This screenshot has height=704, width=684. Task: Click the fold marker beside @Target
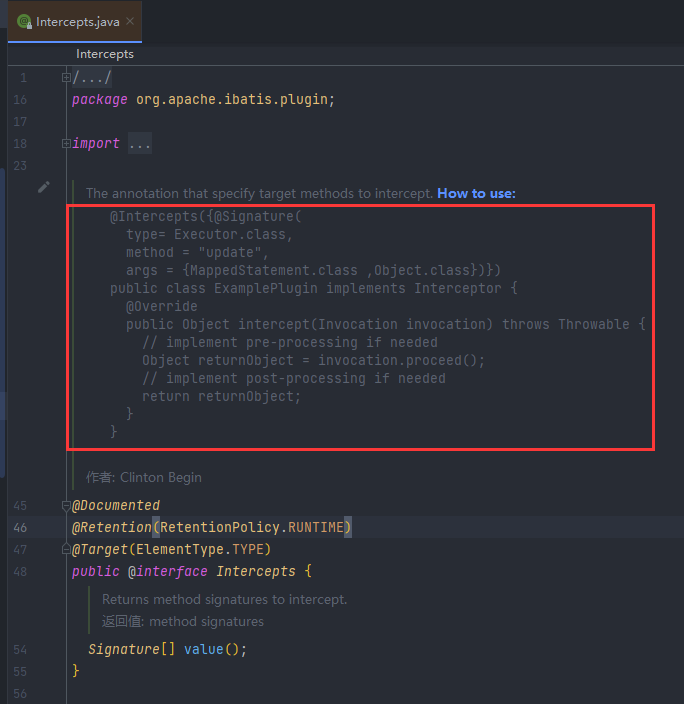66,549
